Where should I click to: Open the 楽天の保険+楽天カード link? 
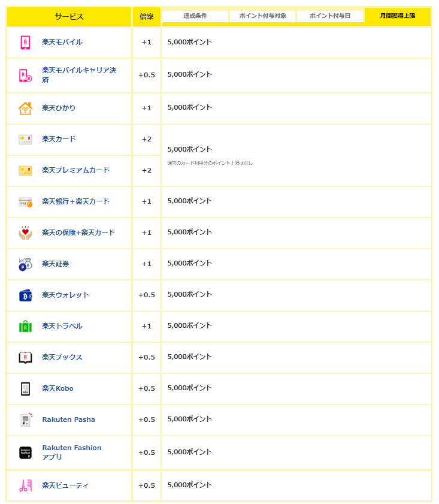click(x=78, y=233)
